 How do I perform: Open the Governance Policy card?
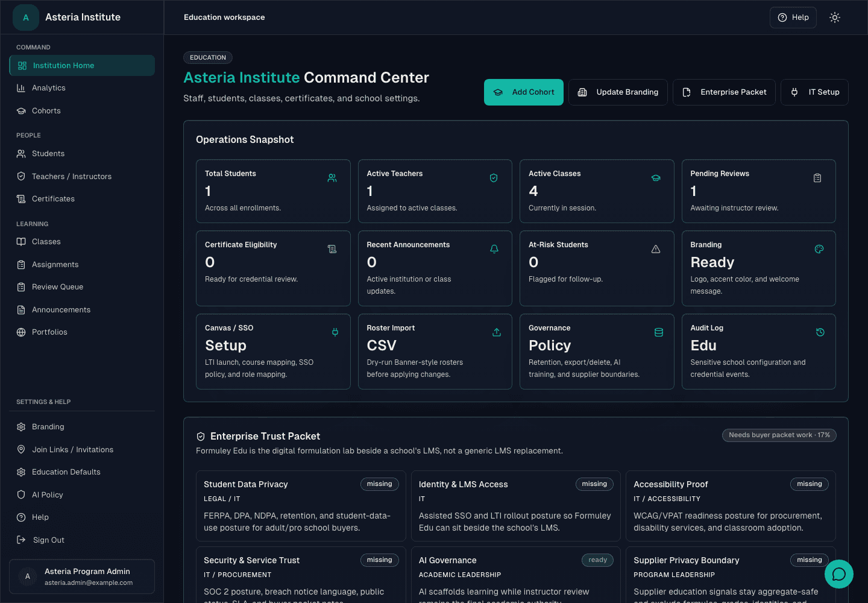[x=597, y=352]
